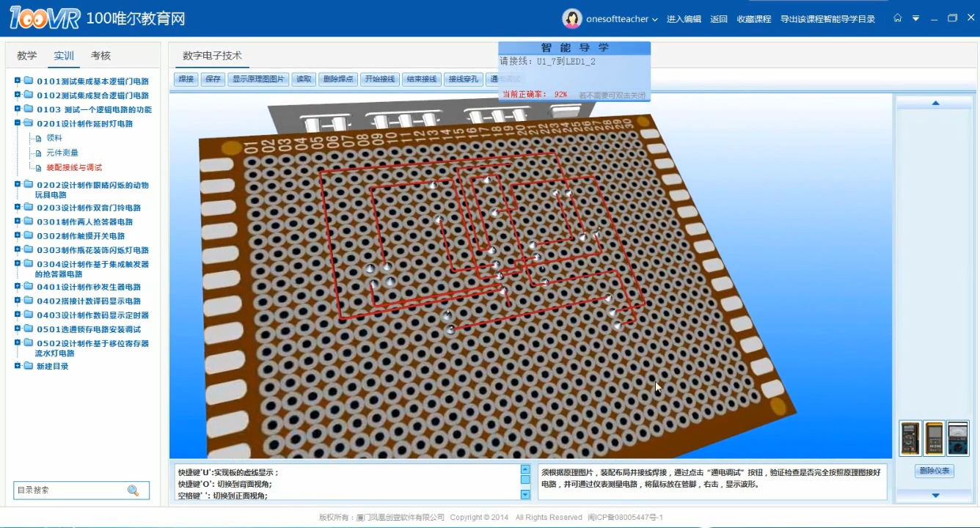The width and height of the screenshot is (980, 528).
Task: Open the user avatar profile picture
Action: tap(571, 19)
